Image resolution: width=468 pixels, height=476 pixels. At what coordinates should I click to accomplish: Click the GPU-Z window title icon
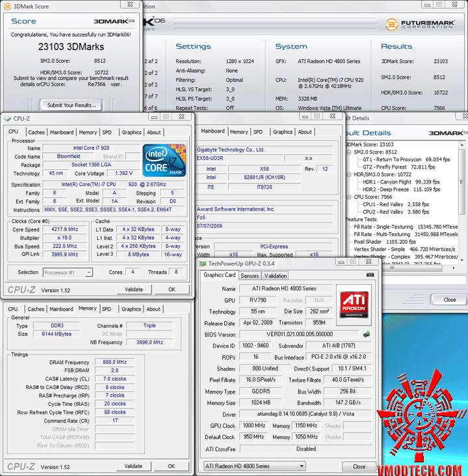point(202,264)
